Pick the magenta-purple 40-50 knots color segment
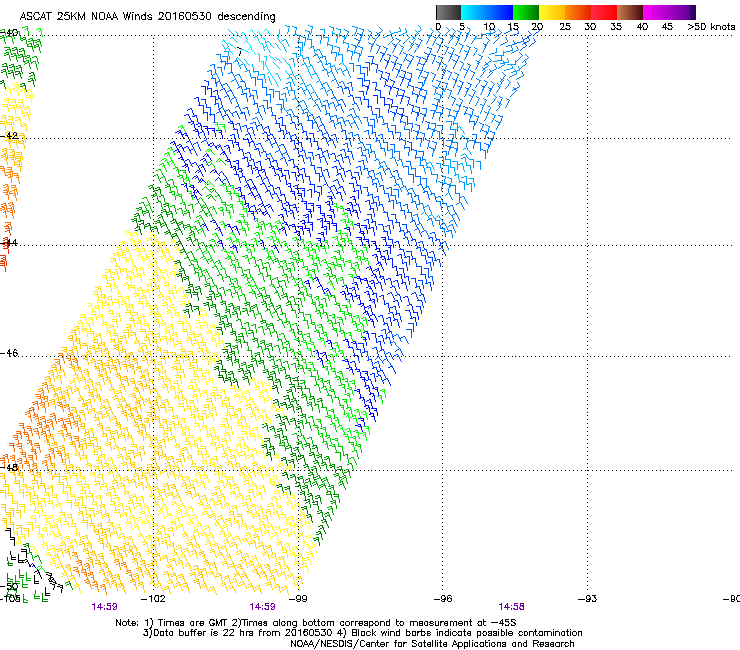The height and width of the screenshot is (650, 740). [669, 12]
